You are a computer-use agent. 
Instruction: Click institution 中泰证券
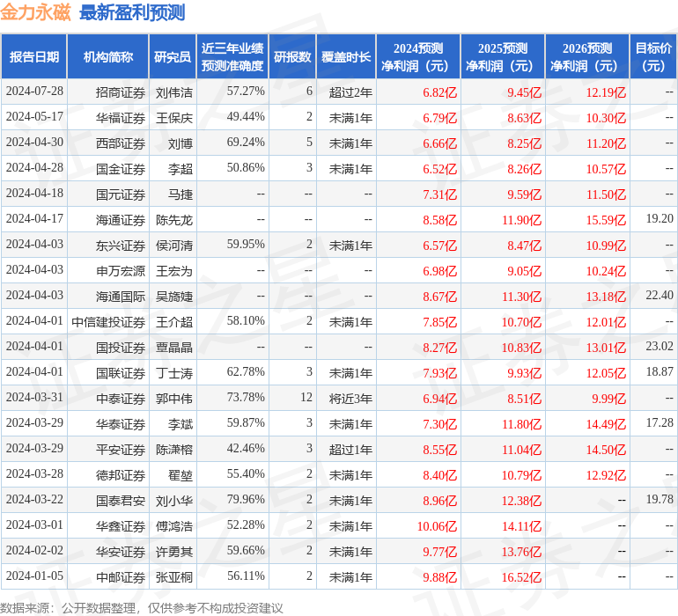click(x=121, y=399)
